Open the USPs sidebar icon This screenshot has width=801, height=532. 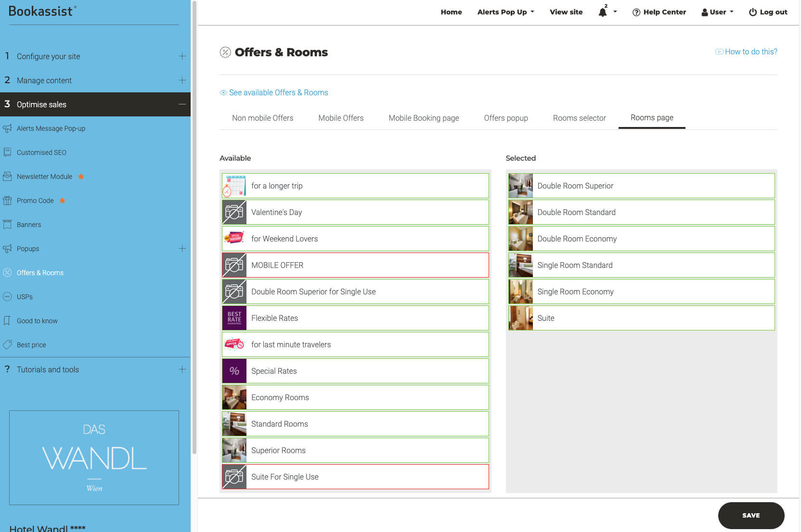coord(7,297)
